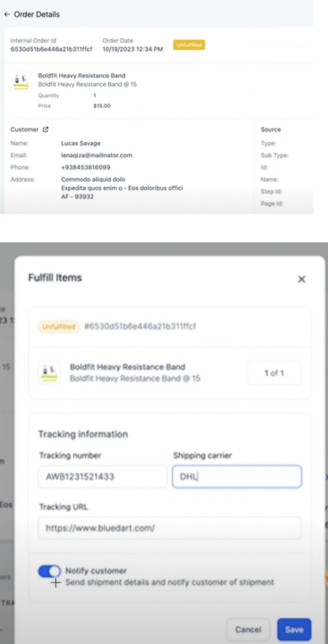Go back using Order Details arrow
The width and height of the screenshot is (328, 644).
(x=7, y=15)
